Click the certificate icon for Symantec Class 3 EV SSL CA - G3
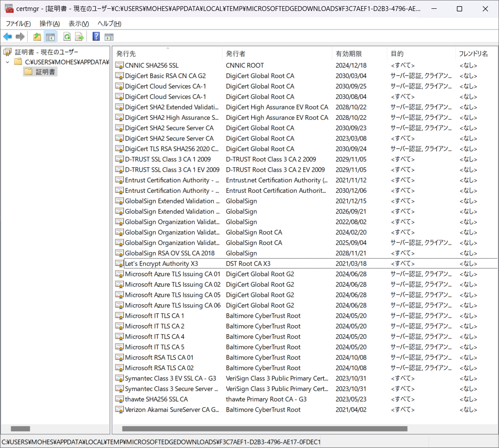Viewport: 499px width, 448px height. [x=119, y=378]
